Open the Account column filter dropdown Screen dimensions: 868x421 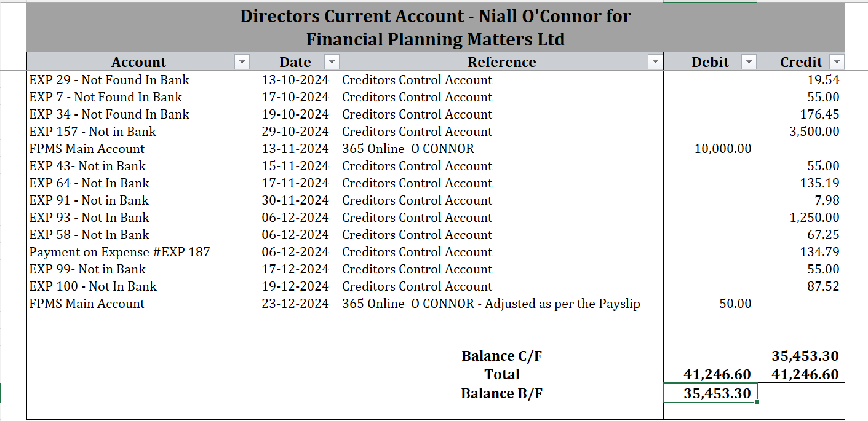click(x=242, y=62)
